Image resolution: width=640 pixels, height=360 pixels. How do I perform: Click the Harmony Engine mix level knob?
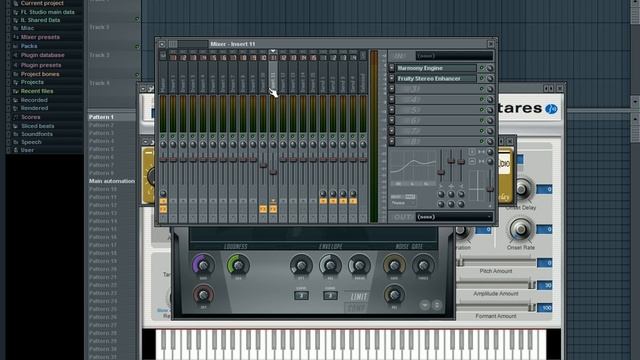click(x=490, y=68)
